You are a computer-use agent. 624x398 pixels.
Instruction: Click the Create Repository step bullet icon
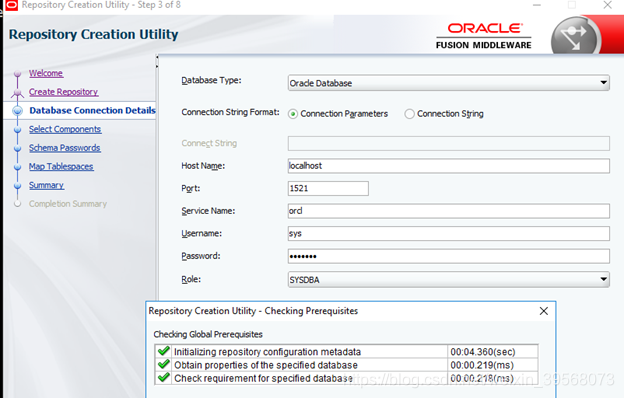(17, 93)
